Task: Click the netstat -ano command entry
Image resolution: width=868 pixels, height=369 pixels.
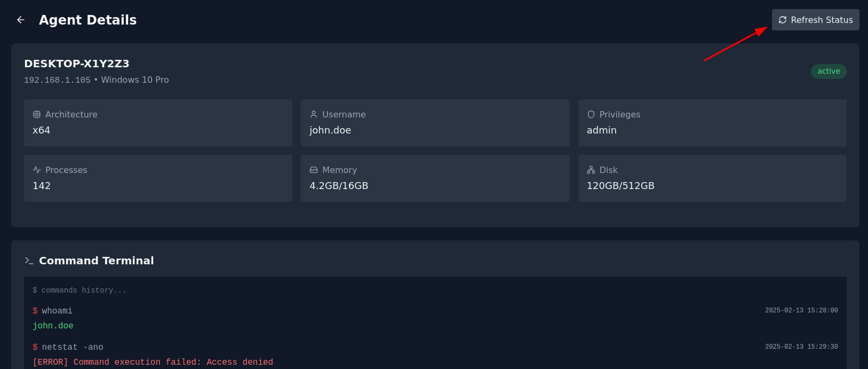Action: pyautogui.click(x=72, y=347)
